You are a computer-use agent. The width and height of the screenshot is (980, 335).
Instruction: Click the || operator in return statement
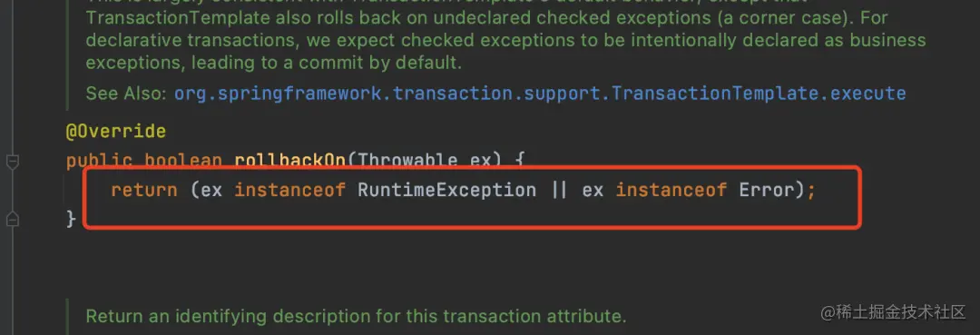click(x=559, y=190)
